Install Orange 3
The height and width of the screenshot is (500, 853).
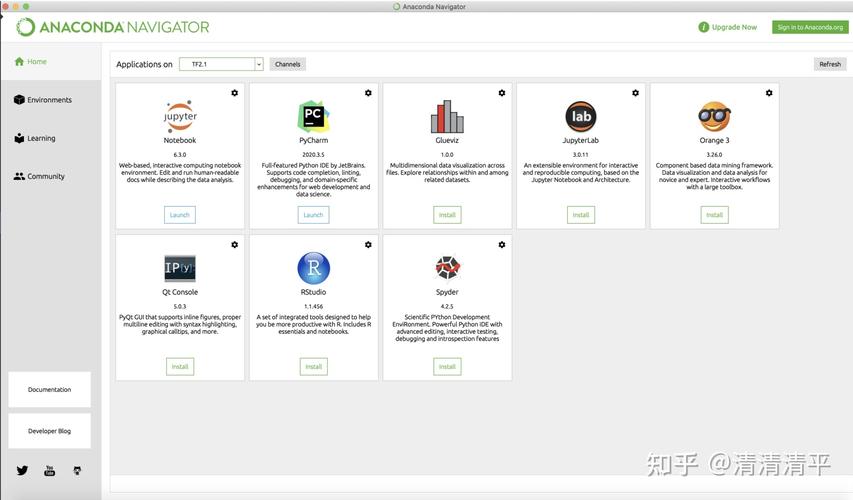tap(714, 215)
